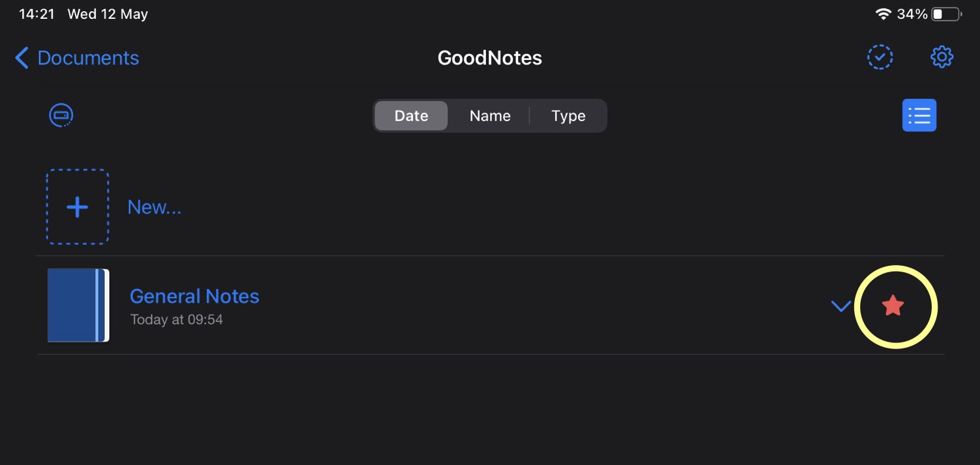Toggle favorite star on General Notes

click(893, 305)
